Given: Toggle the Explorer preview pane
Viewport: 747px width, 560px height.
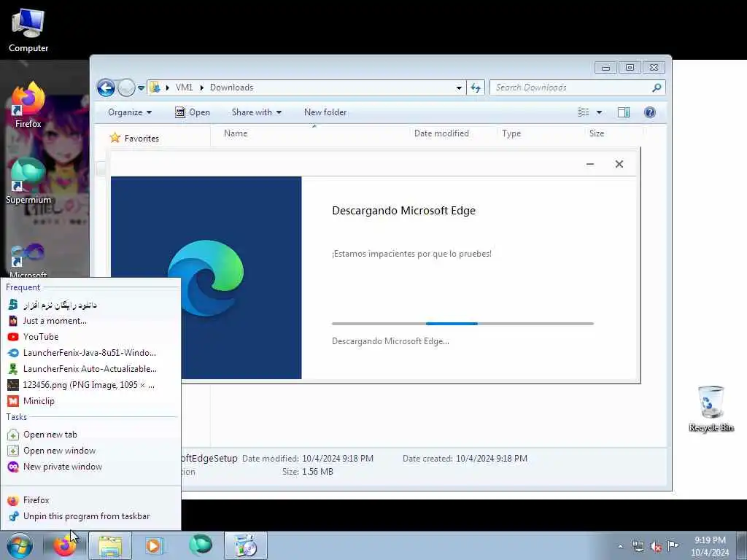Looking at the screenshot, I should pos(624,112).
